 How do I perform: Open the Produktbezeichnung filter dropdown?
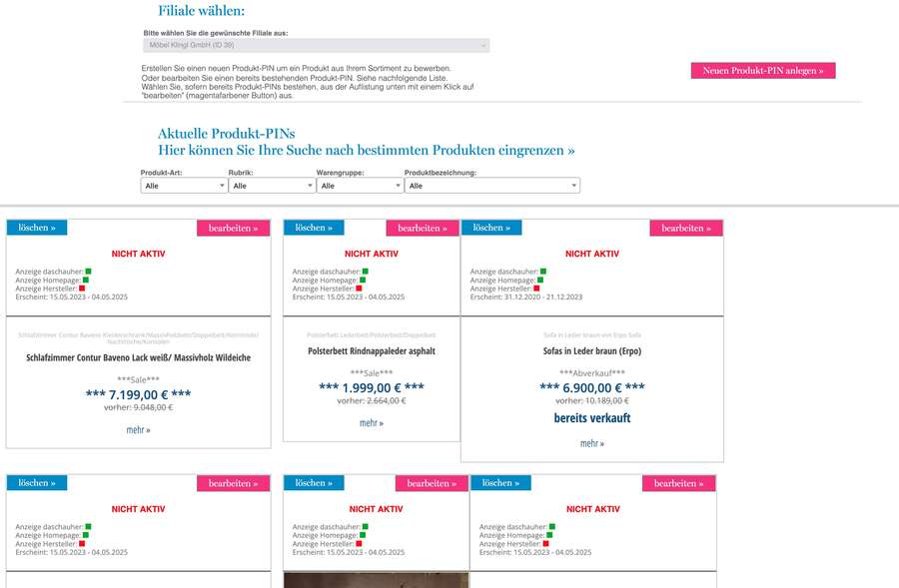click(x=491, y=186)
